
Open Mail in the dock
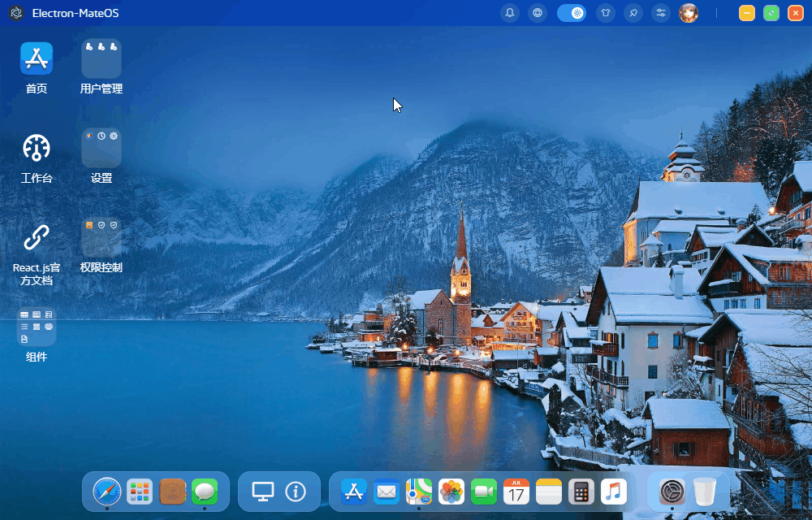pyautogui.click(x=387, y=492)
